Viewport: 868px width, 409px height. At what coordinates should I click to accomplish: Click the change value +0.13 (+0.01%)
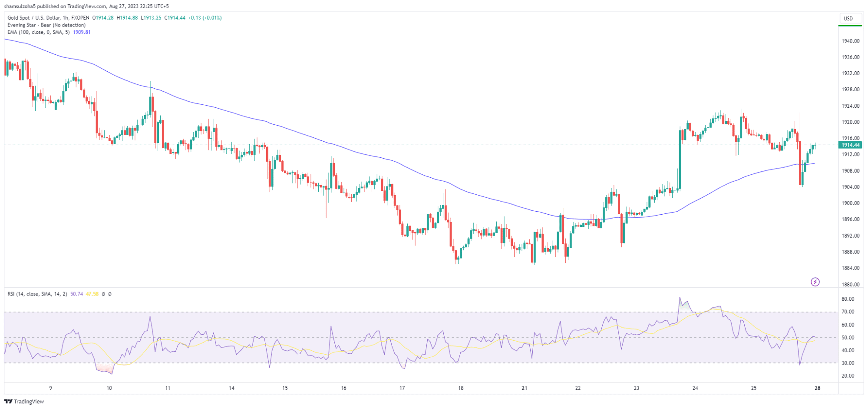205,18
